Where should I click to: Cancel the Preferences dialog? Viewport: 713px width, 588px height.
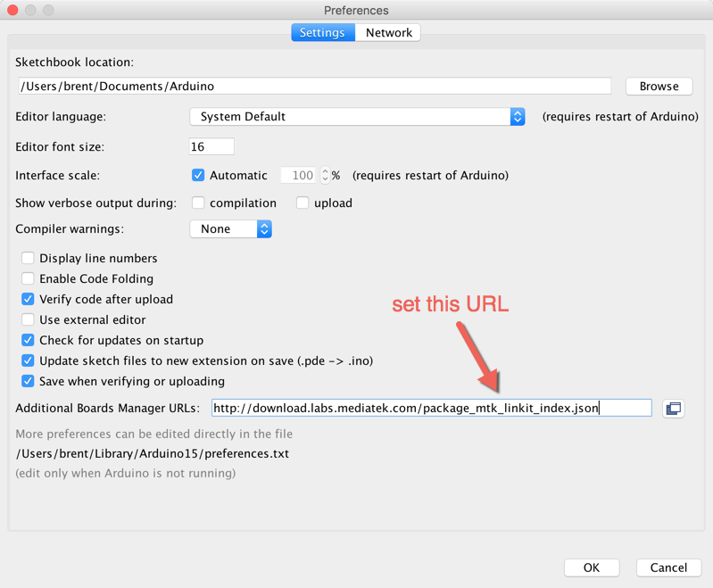(668, 567)
